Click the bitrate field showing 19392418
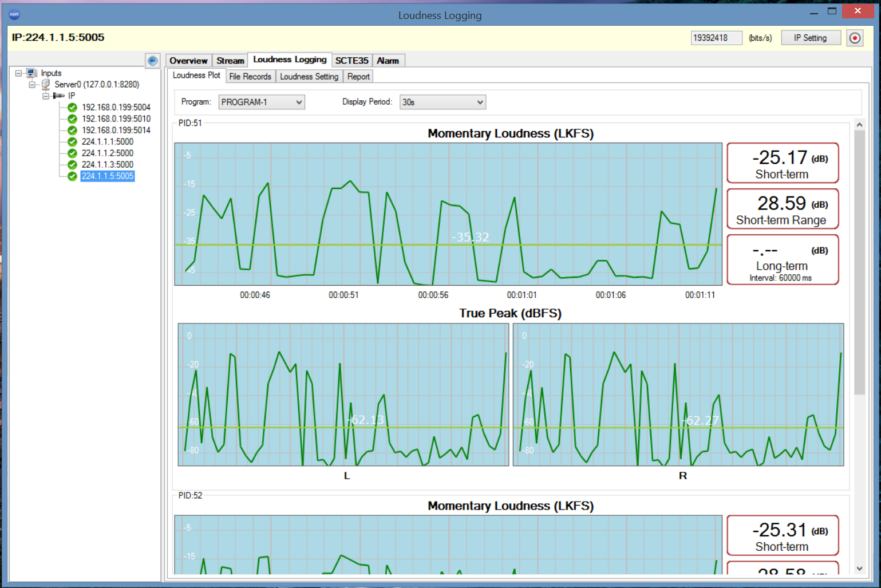 click(x=716, y=38)
